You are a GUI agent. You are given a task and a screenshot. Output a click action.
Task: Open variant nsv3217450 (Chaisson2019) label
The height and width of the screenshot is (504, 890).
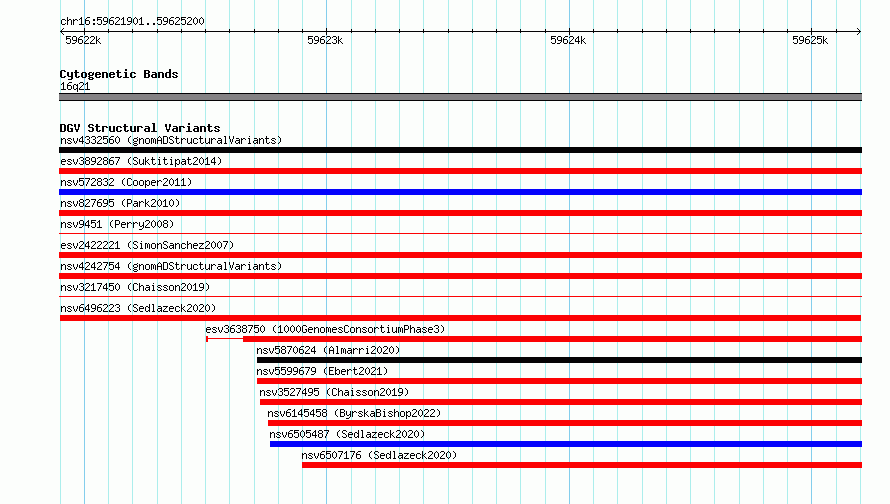click(135, 287)
